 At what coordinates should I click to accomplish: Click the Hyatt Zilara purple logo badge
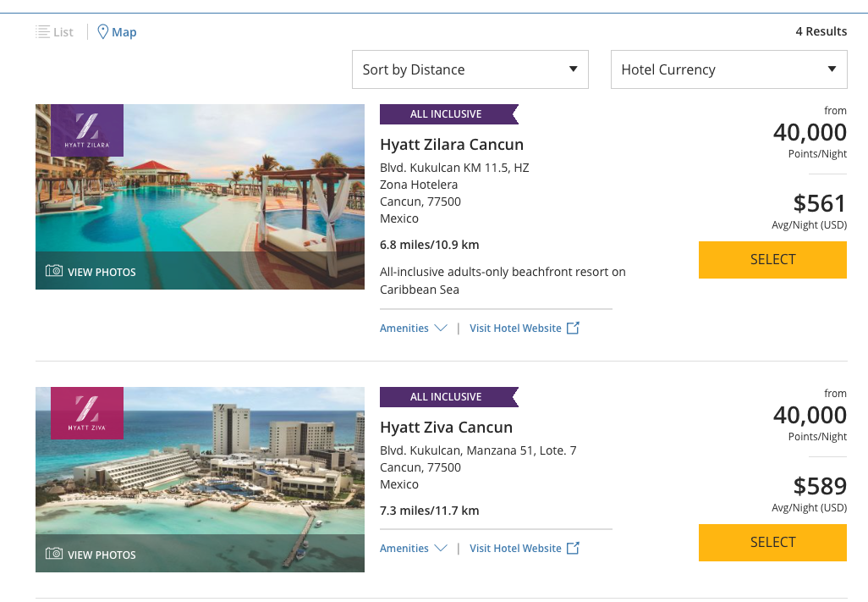[x=87, y=130]
